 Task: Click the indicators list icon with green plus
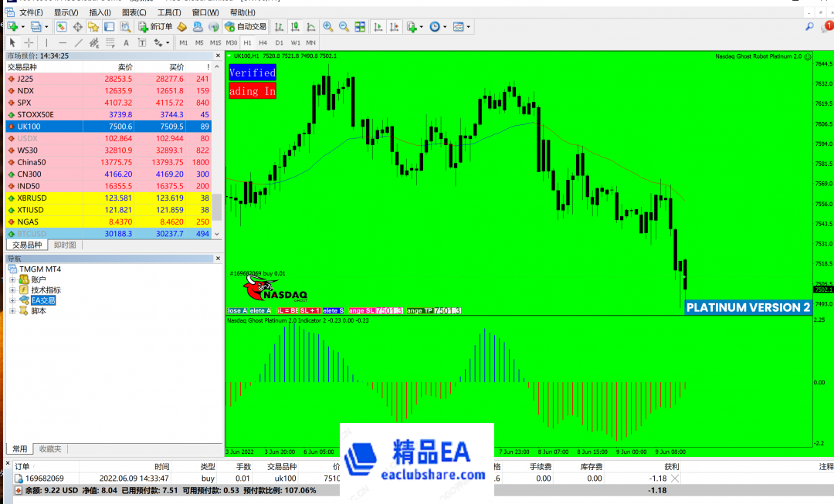coord(412,26)
